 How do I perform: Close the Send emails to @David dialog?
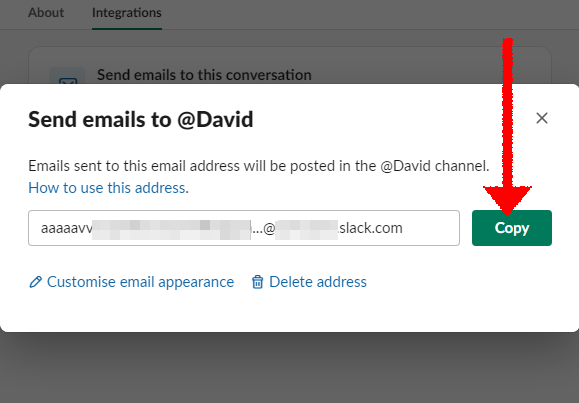tap(542, 118)
